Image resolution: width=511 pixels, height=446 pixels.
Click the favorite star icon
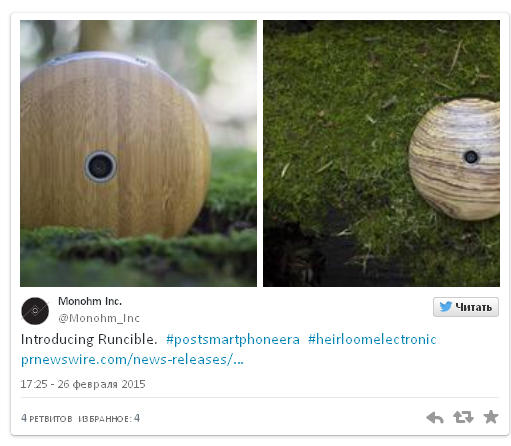(x=491, y=417)
